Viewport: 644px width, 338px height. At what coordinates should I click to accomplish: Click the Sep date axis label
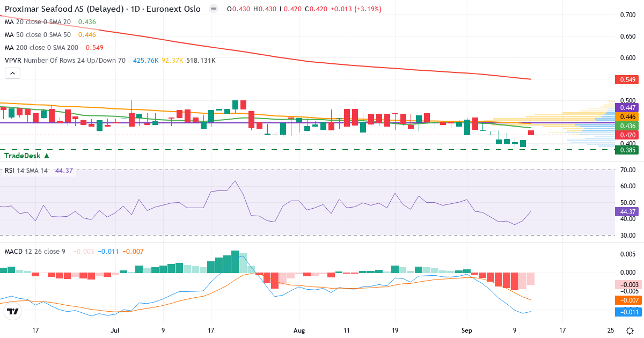click(x=466, y=330)
